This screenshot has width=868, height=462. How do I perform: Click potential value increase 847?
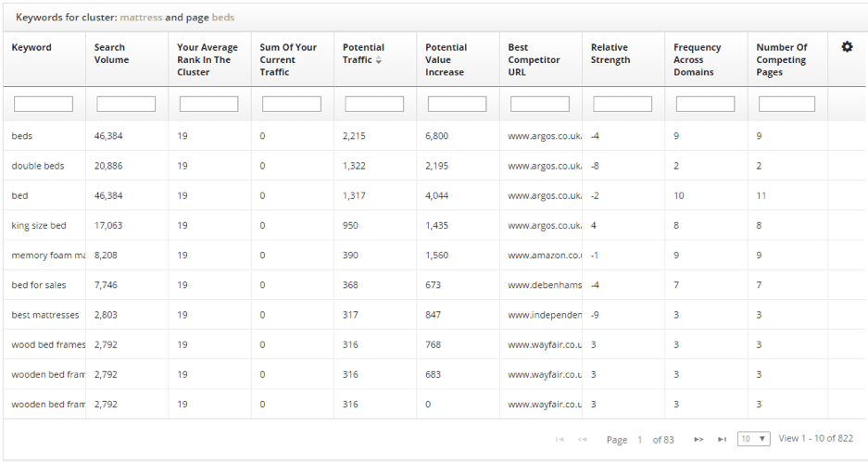433,316
